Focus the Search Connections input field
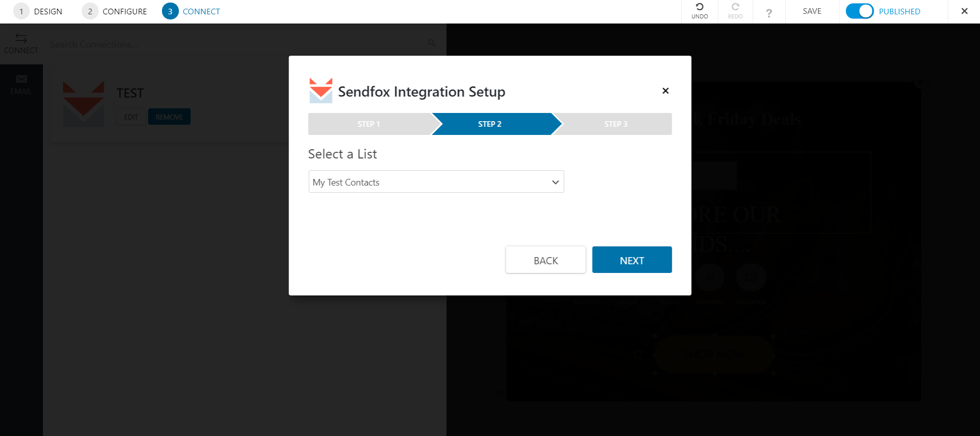The width and height of the screenshot is (980, 436). tap(235, 44)
